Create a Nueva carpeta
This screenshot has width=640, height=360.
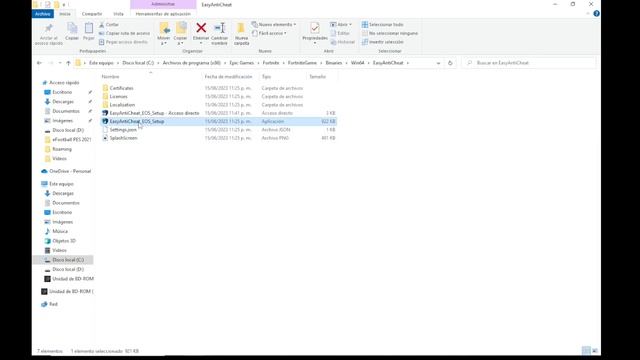(241, 33)
